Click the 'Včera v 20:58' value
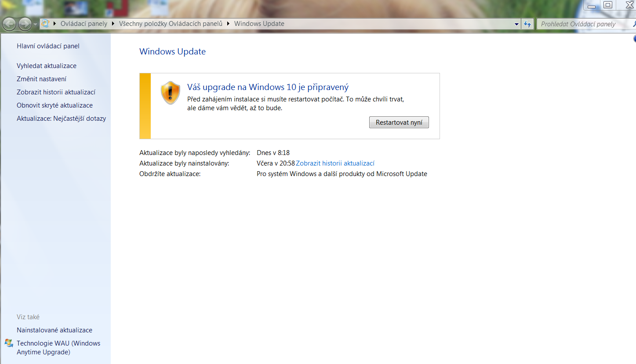The width and height of the screenshot is (636, 364). 276,163
